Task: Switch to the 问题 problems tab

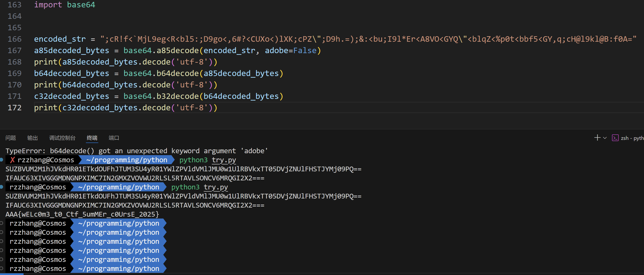Action: 10,138
